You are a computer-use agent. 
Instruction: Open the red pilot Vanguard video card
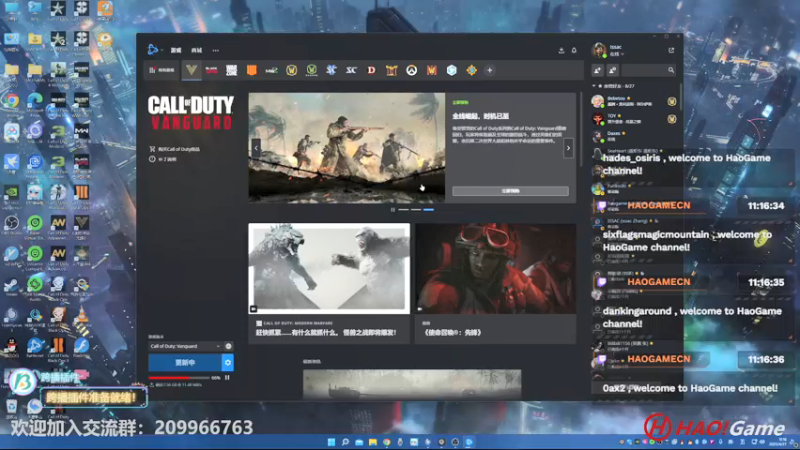pyautogui.click(x=495, y=283)
